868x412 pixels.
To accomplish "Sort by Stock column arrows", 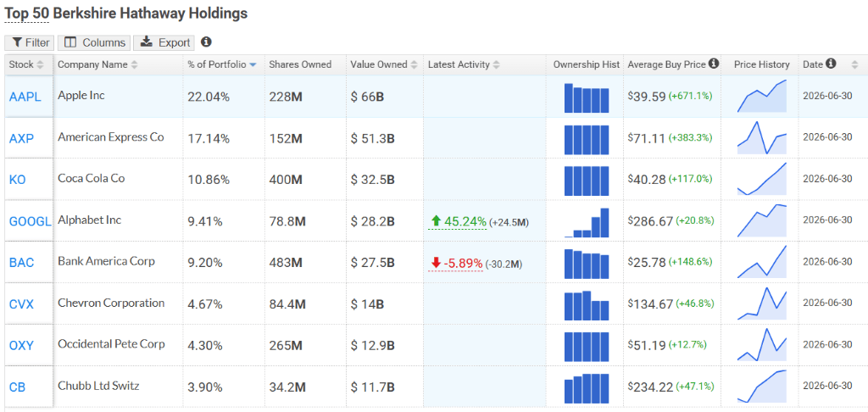I will 40,64.
